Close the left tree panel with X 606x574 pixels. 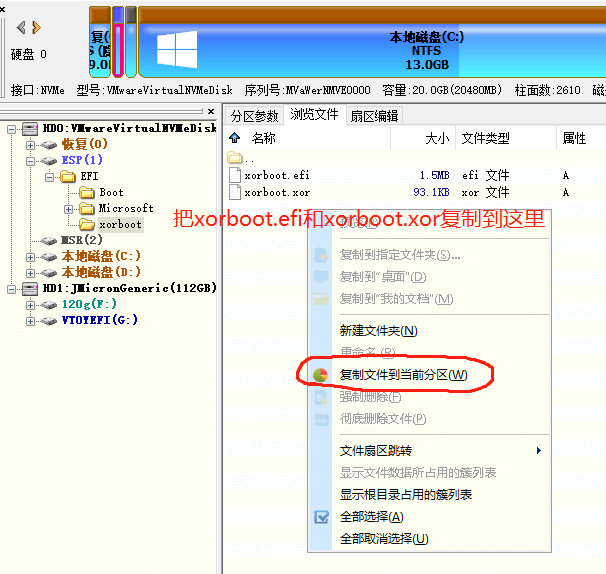[211, 112]
